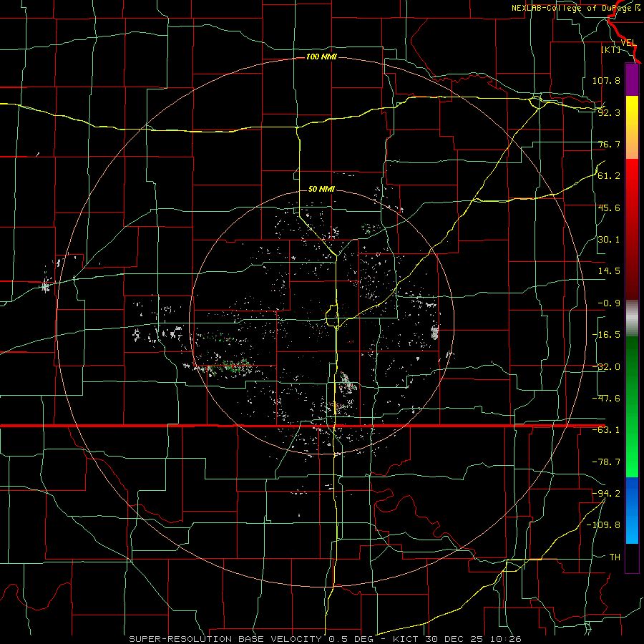Click the -47.6 legend value
The width and height of the screenshot is (644, 644).
[606, 399]
